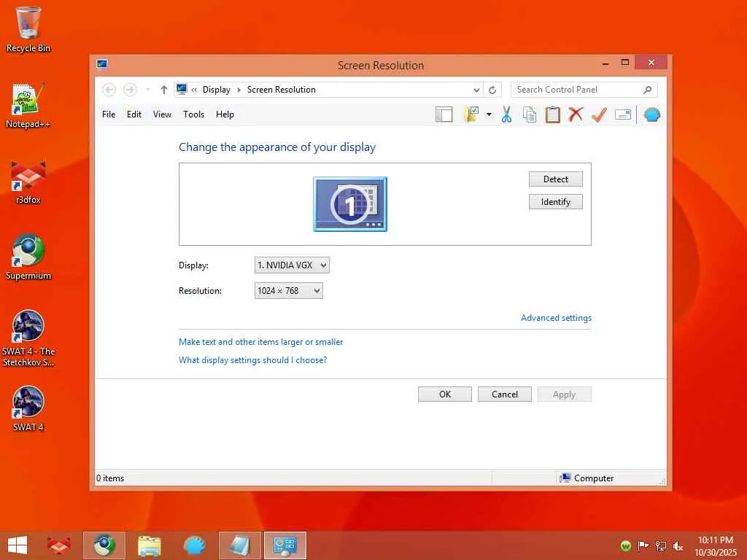
Task: Click the orange checkmark toolbar icon
Action: (600, 114)
